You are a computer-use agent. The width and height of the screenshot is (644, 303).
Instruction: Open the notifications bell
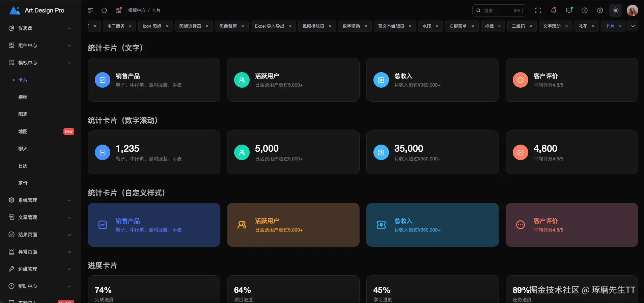pos(554,10)
